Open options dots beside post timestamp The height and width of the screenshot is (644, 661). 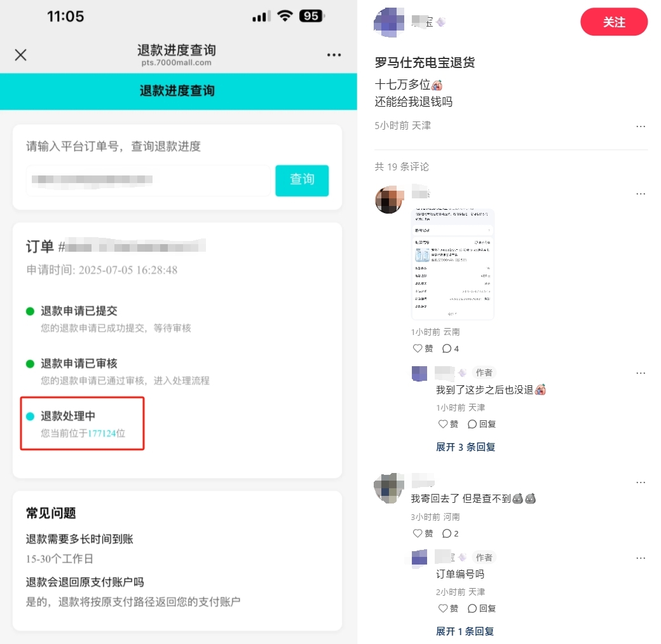pos(641,126)
